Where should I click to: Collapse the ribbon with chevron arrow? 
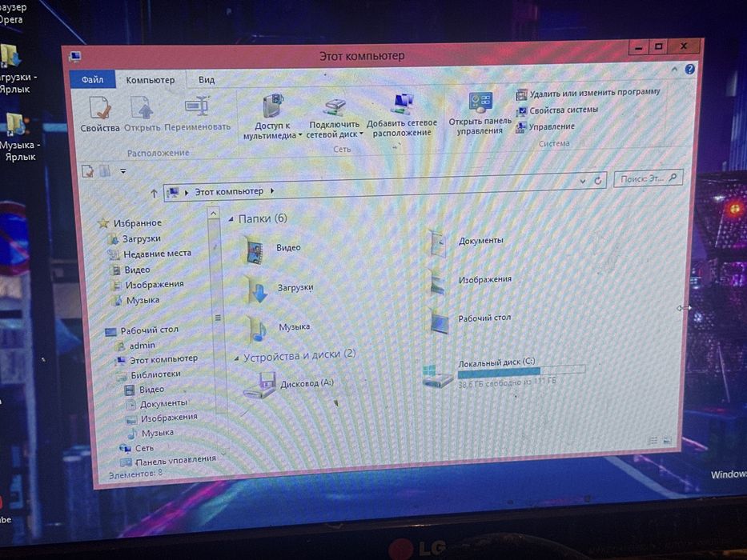coord(674,70)
